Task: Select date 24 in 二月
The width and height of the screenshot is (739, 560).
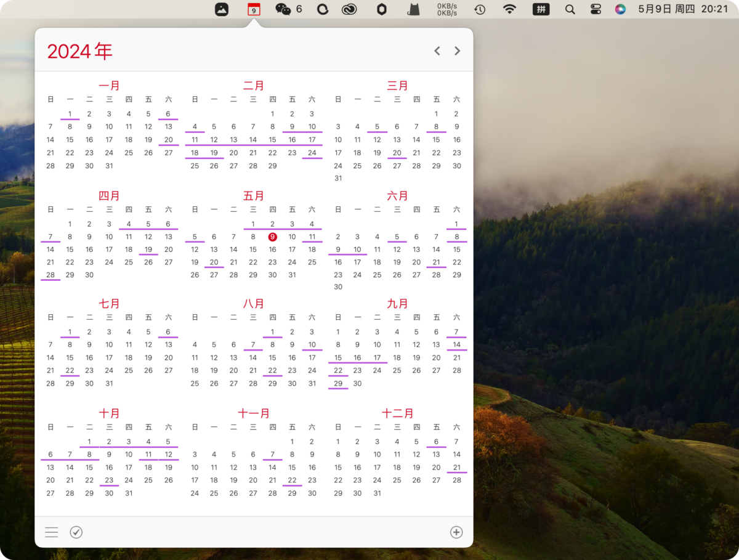Action: pos(312,153)
